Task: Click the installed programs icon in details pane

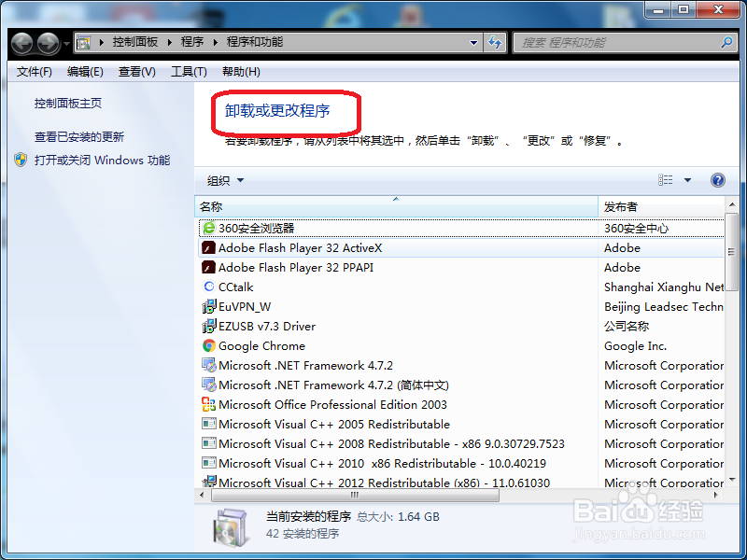Action: [x=231, y=527]
